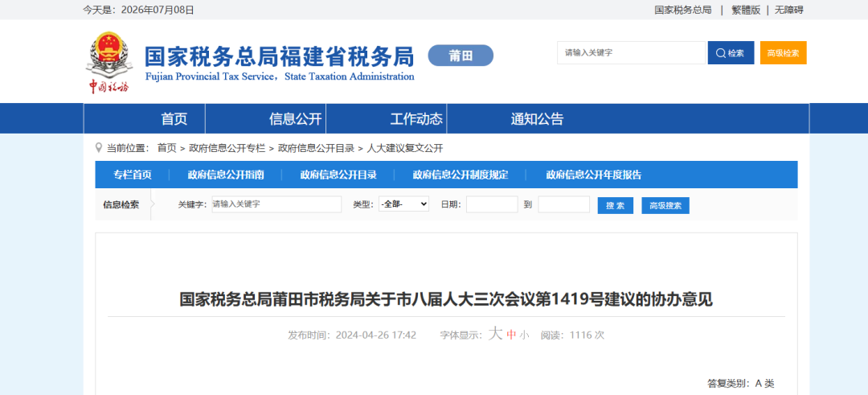The image size is (868, 395).
Task: Click the date 今天是：2026年07月08日
Action: coord(139,10)
